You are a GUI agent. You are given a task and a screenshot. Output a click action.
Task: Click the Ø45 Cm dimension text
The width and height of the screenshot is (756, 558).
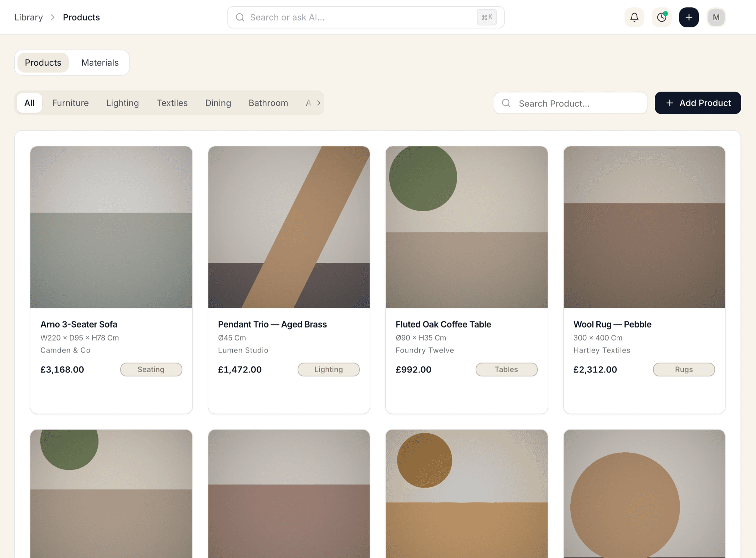click(x=232, y=338)
